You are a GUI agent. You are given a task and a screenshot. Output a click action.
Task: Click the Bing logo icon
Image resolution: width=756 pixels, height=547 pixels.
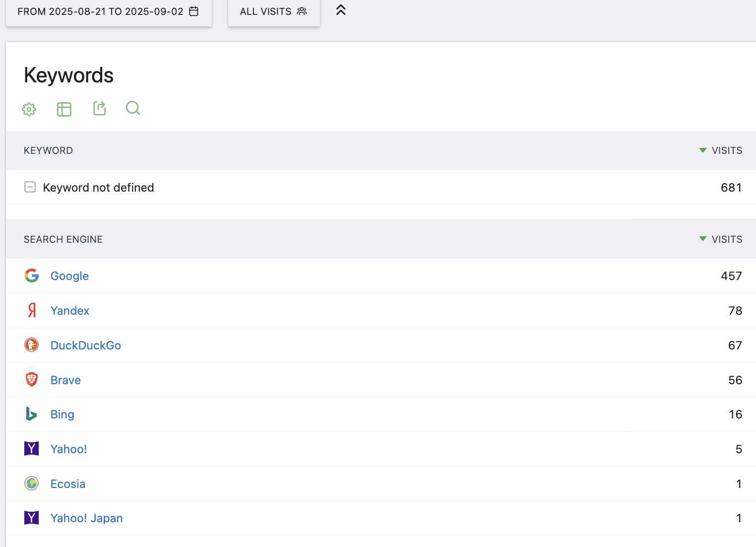(32, 414)
